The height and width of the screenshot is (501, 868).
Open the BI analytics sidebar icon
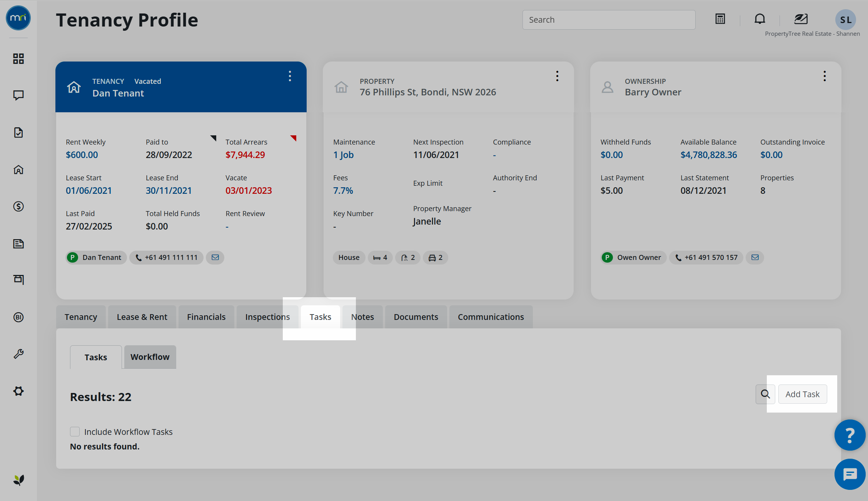18,317
